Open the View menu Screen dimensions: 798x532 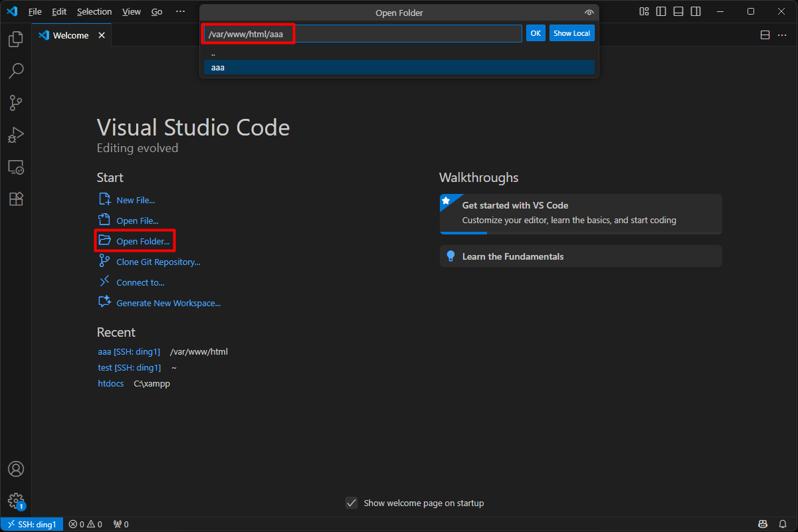coord(132,11)
